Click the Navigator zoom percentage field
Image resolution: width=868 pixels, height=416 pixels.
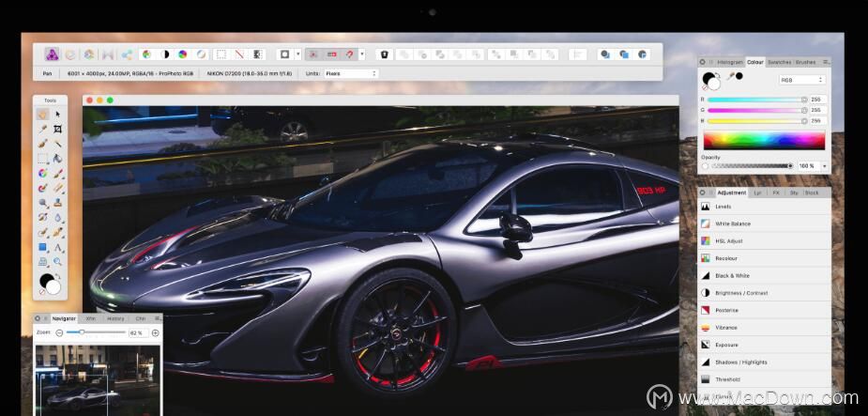pyautogui.click(x=136, y=333)
